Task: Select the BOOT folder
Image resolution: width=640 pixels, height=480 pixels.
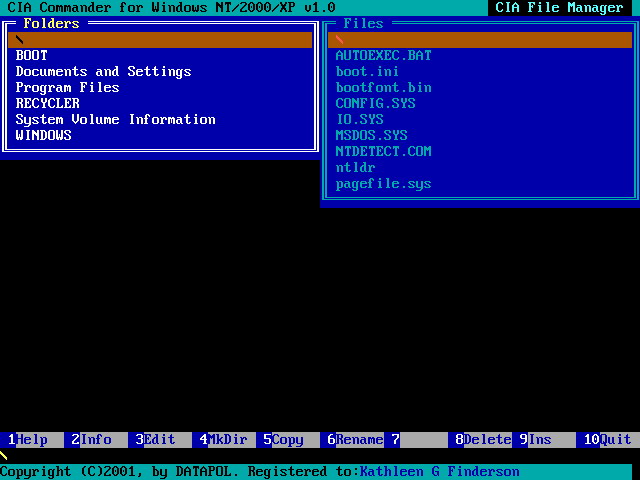Action: coord(31,56)
